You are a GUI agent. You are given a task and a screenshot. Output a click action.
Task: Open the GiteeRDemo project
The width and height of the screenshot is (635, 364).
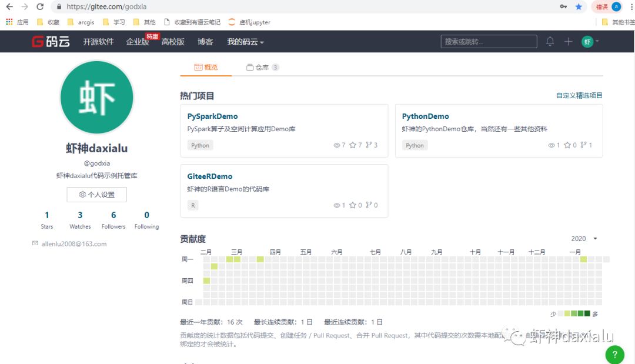coord(210,176)
